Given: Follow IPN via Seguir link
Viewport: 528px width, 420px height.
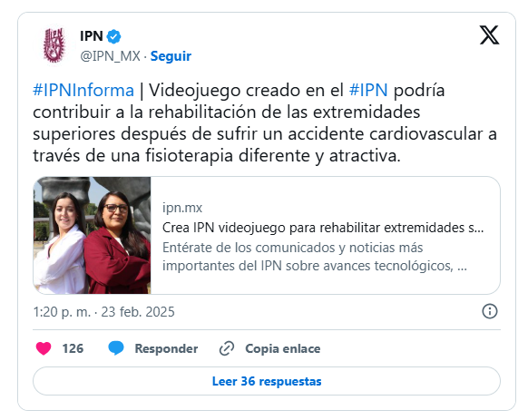Looking at the screenshot, I should (171, 56).
